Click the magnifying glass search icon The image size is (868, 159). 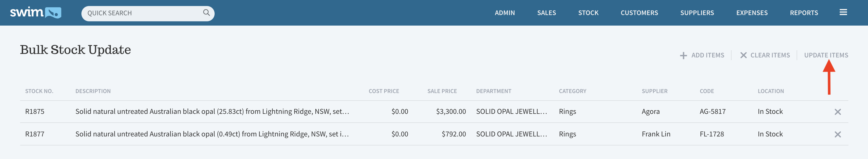[x=207, y=13]
